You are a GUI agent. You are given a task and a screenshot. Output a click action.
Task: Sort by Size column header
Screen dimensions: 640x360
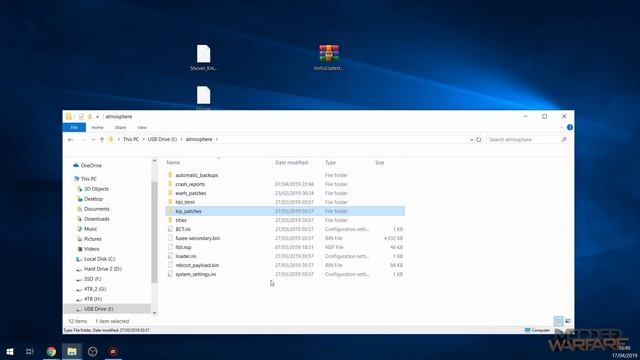point(380,162)
